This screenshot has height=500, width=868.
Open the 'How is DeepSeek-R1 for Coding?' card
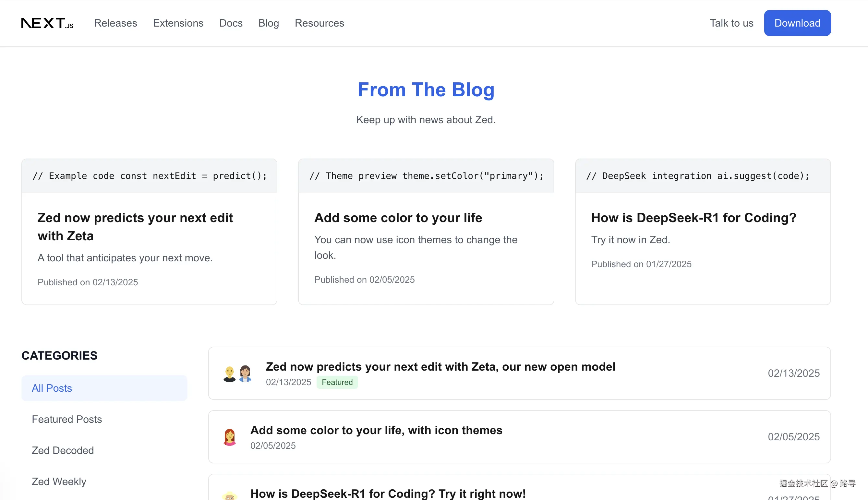[x=693, y=218]
